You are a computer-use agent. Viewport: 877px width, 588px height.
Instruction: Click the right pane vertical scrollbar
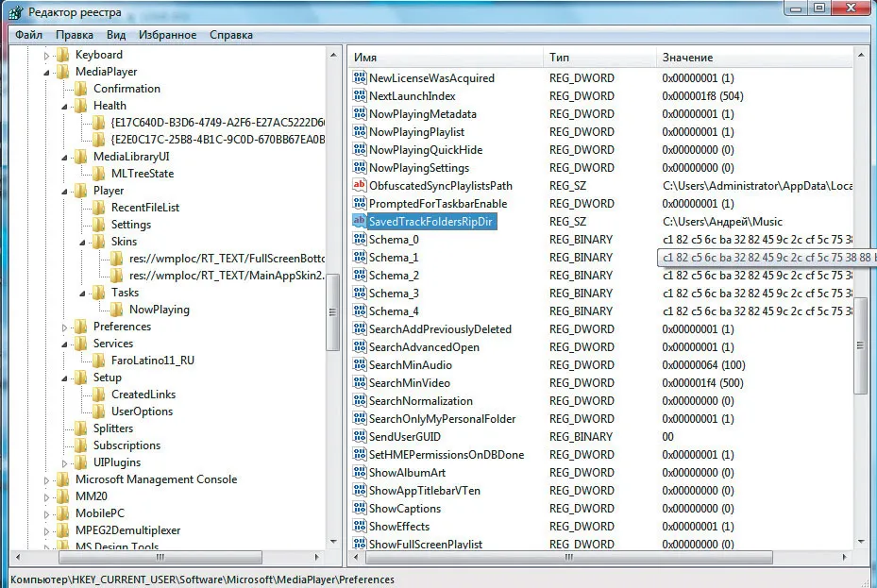[x=860, y=349]
